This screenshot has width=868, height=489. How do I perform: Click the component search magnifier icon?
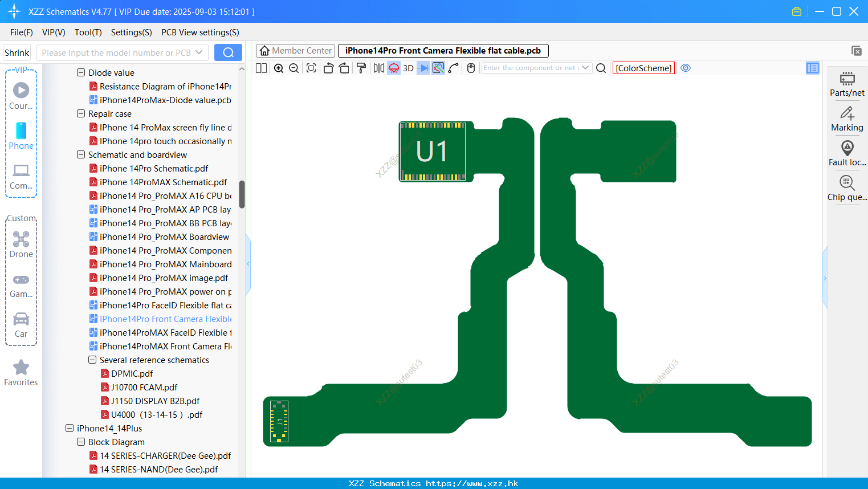(x=601, y=68)
